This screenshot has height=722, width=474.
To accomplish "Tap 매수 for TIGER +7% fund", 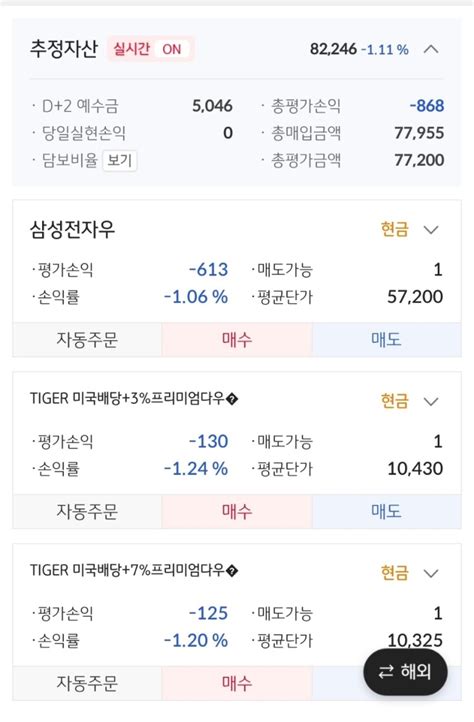I will tap(237, 683).
